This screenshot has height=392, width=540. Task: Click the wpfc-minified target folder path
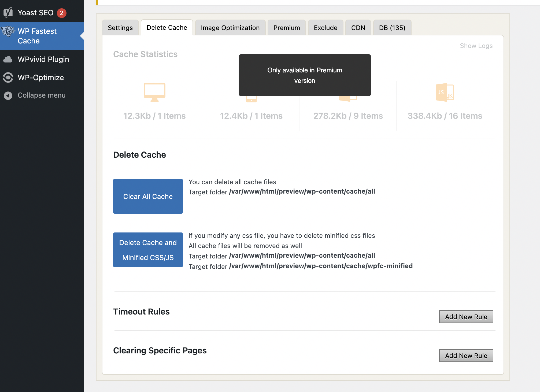pyautogui.click(x=321, y=266)
